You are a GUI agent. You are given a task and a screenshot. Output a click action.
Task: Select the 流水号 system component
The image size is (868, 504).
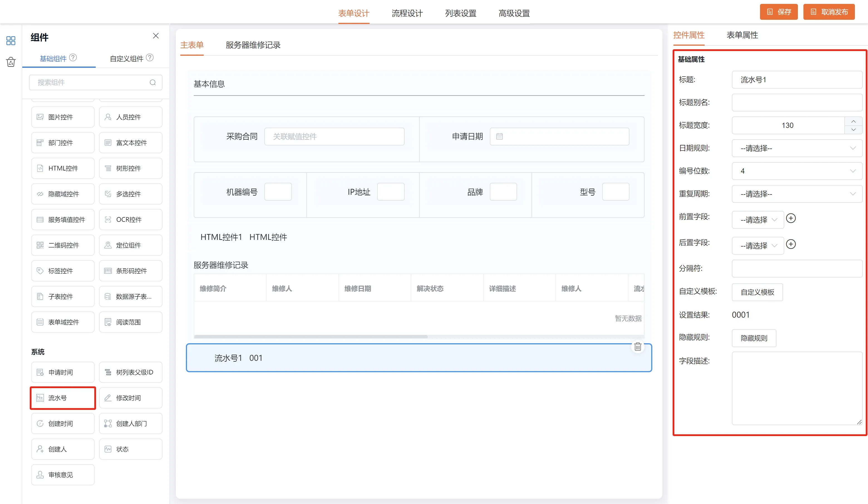pyautogui.click(x=63, y=398)
